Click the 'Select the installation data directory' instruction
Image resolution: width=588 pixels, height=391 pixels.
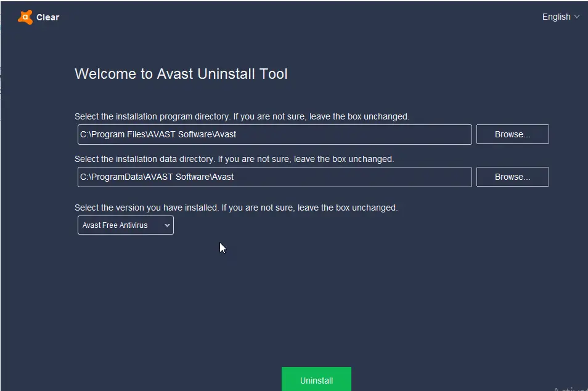pos(234,159)
